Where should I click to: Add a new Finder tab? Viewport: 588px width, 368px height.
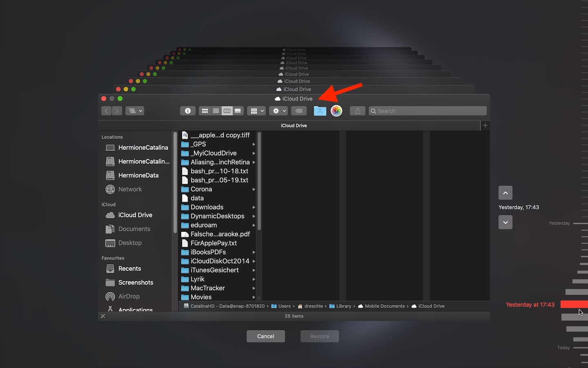485,126
